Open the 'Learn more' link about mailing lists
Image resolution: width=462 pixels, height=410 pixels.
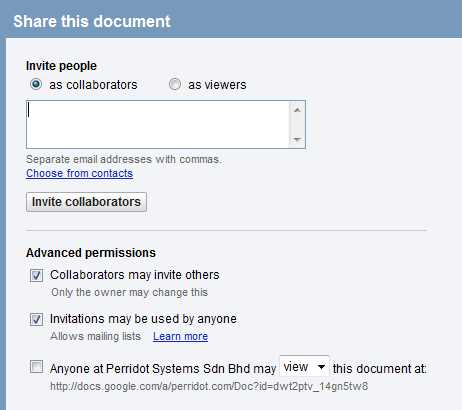tap(180, 336)
